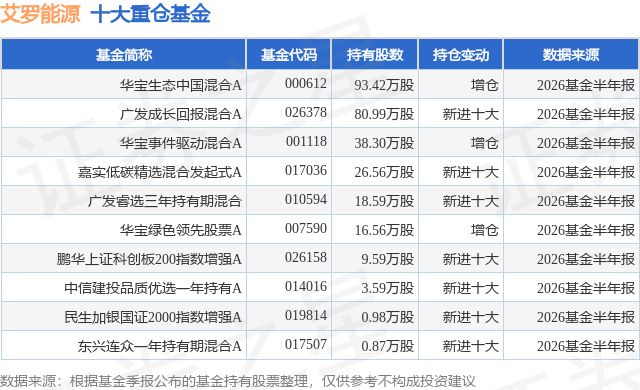Click 中信建投品质优选一年持有A

153,288
